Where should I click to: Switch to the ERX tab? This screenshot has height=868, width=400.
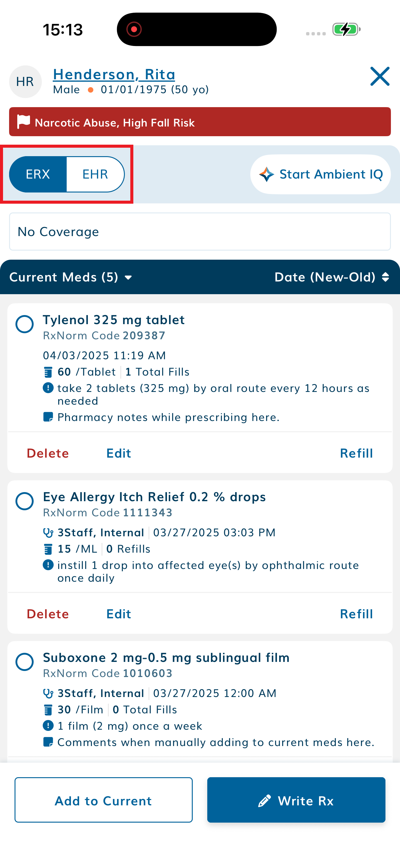(38, 175)
